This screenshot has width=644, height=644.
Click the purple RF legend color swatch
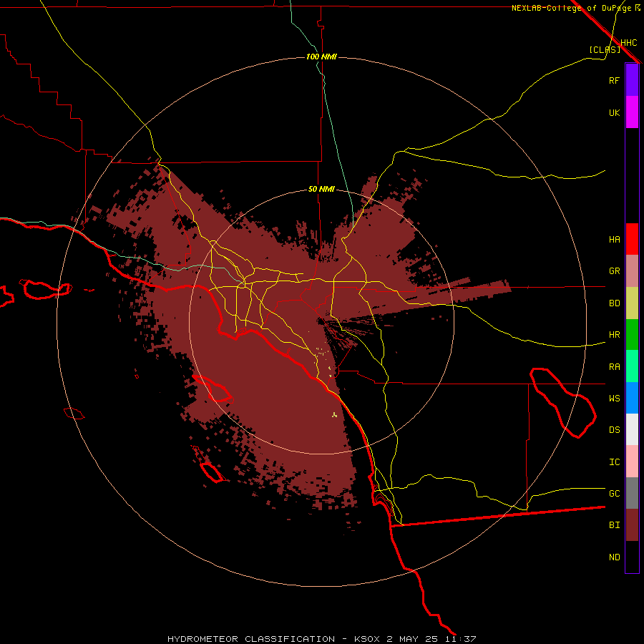pyautogui.click(x=632, y=80)
